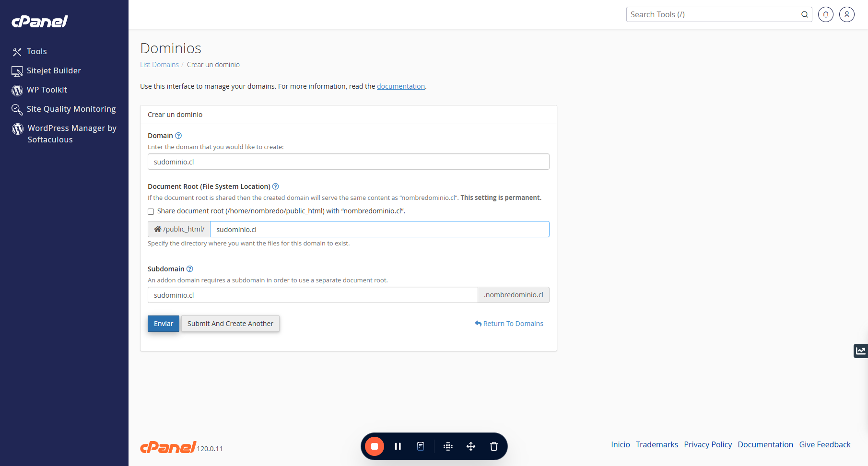
Task: Click the Subdomain help question icon
Action: 189,269
